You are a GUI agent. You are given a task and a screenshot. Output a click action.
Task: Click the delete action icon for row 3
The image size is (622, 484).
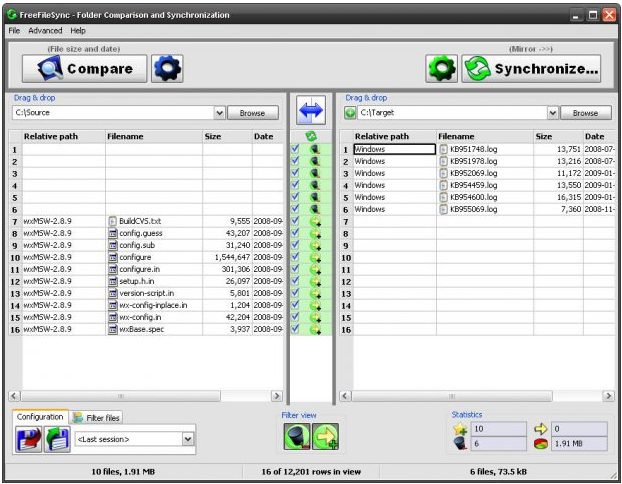[x=315, y=173]
